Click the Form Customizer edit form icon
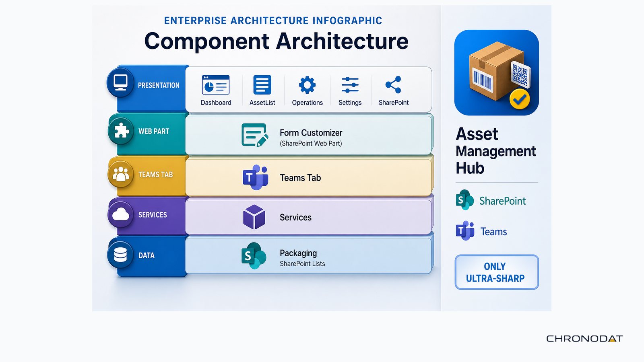 point(255,135)
